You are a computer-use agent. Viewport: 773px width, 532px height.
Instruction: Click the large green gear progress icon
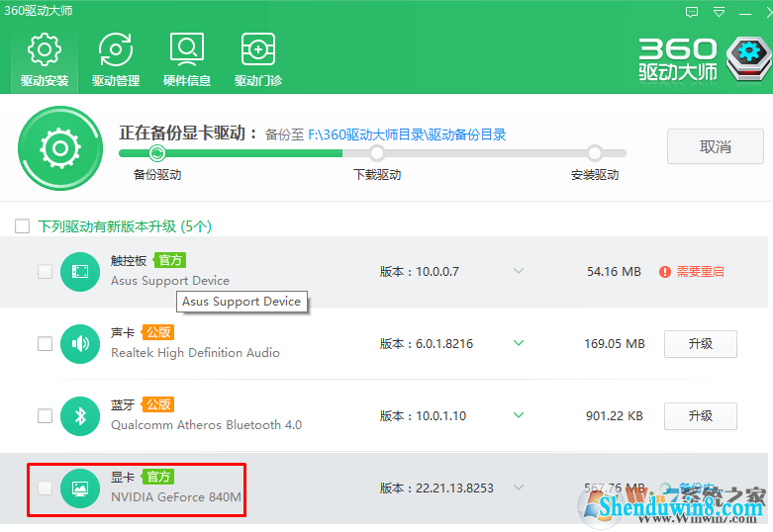pyautogui.click(x=60, y=148)
